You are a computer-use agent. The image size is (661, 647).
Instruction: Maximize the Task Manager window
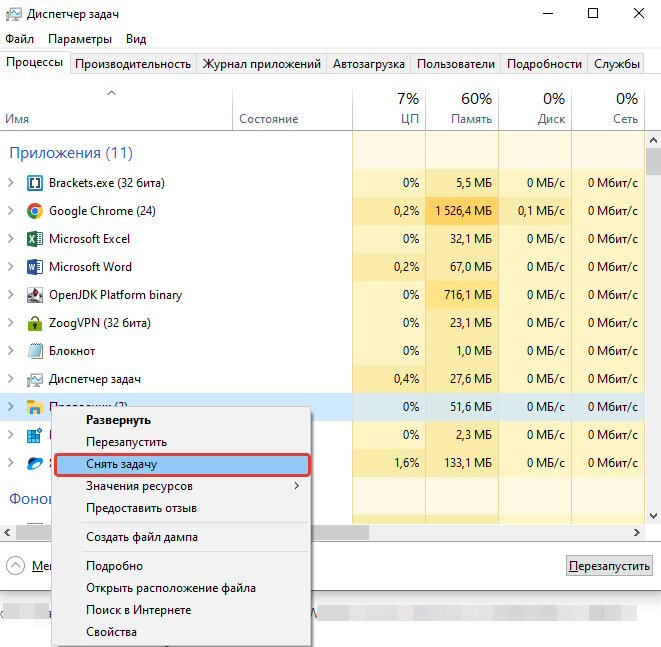pos(593,13)
